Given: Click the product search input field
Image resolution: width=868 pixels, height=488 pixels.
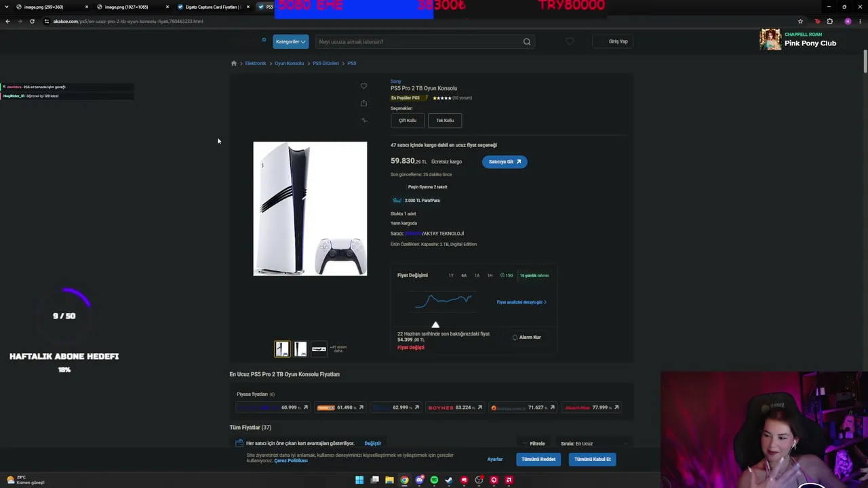Looking at the screenshot, I should [x=419, y=41].
